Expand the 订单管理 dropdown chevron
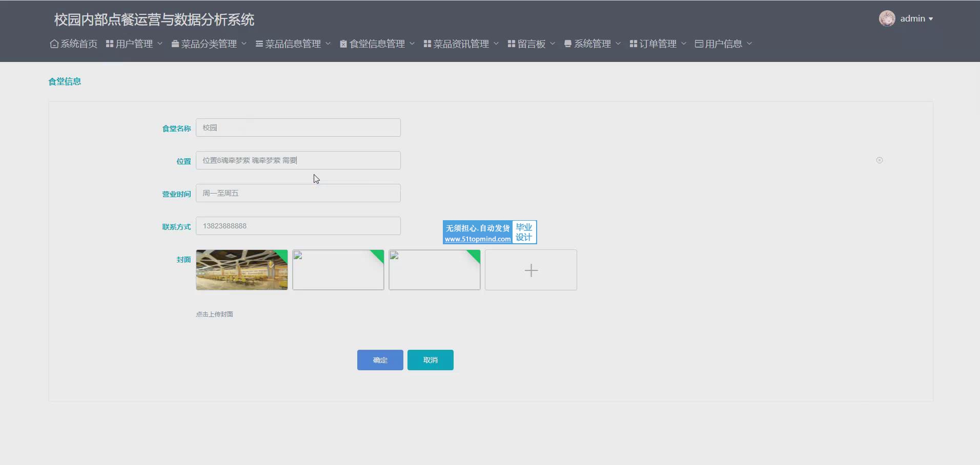980x465 pixels. tap(684, 44)
